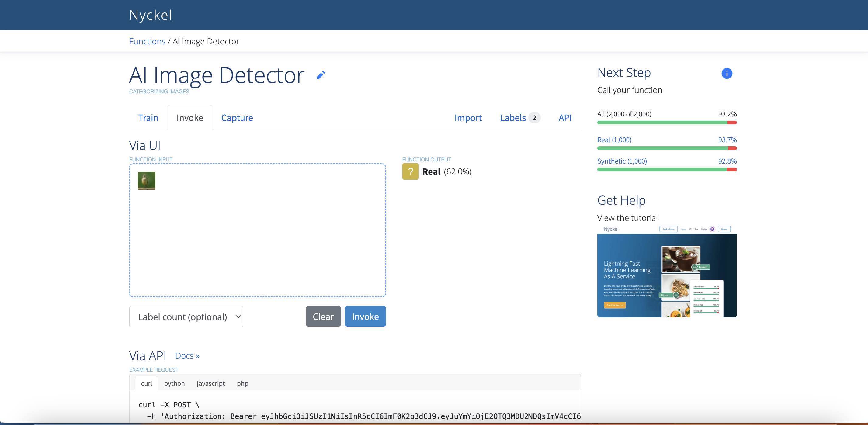Click the yellow question mark output icon
Screen dimensions: 868x425
tap(410, 171)
